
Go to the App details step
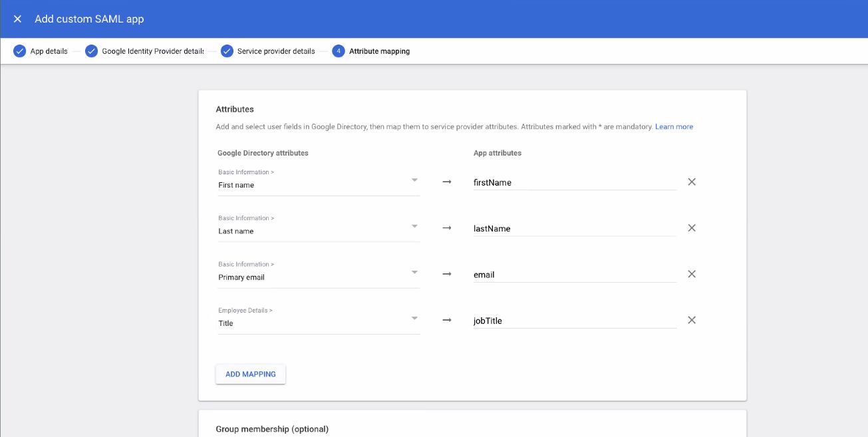coord(49,51)
